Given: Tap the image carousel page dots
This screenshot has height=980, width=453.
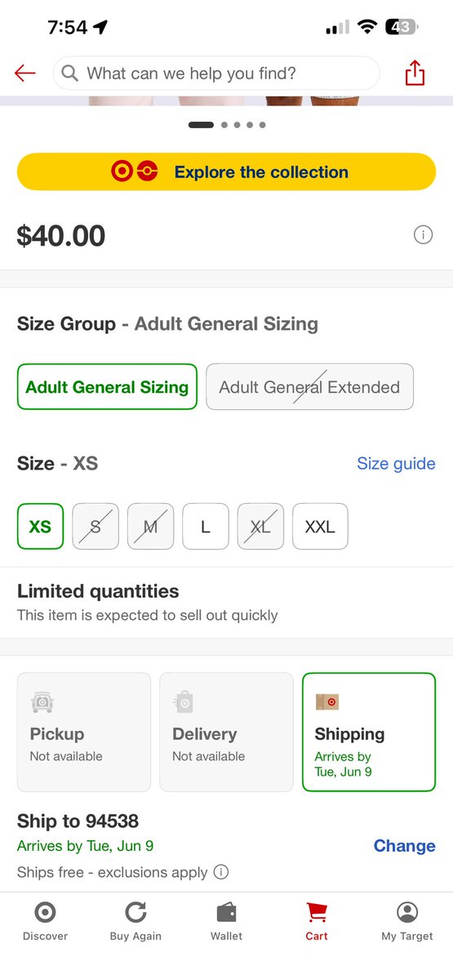Looking at the screenshot, I should (x=227, y=125).
